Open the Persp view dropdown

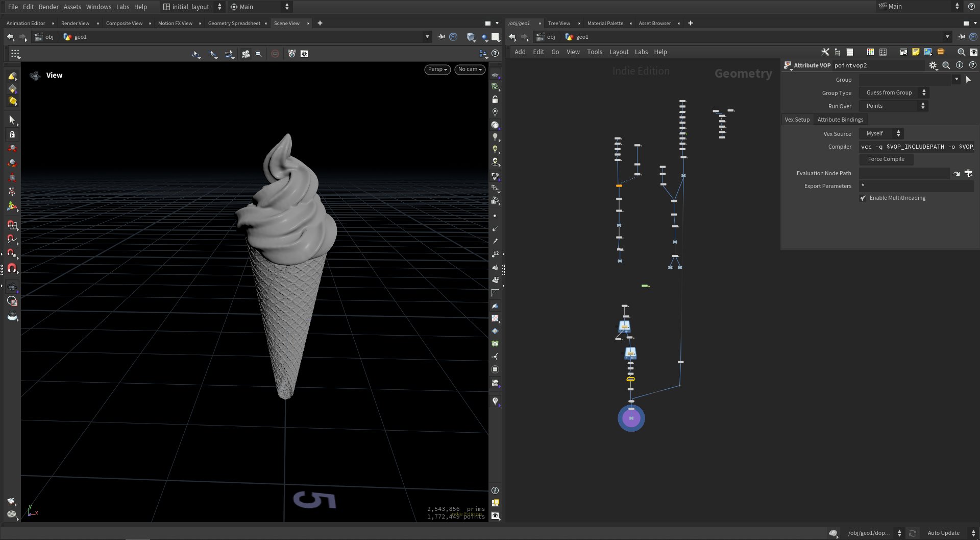point(437,69)
